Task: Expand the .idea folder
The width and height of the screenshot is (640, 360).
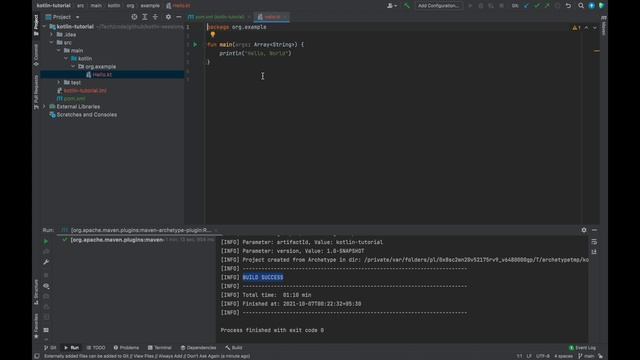Action: coord(51,35)
